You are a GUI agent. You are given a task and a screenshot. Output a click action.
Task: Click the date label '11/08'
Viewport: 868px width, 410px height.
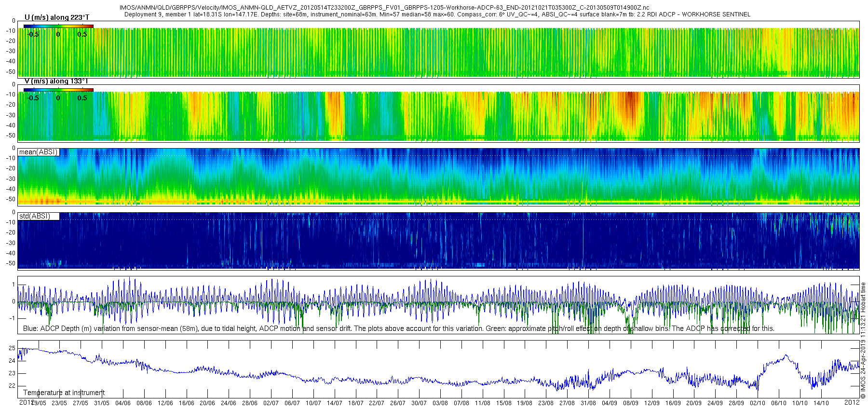(483, 403)
